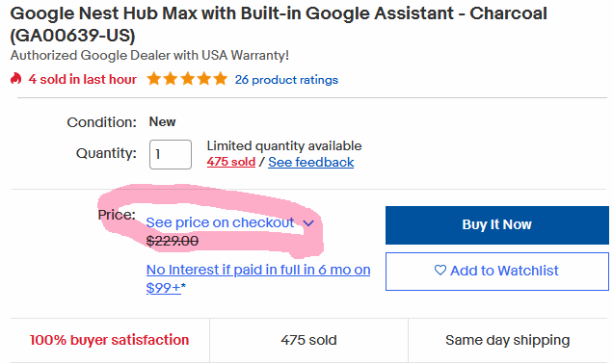Screen dimensions: 613x364
Task: Expand the chevron next to See price on checkout
Action: coord(308,223)
